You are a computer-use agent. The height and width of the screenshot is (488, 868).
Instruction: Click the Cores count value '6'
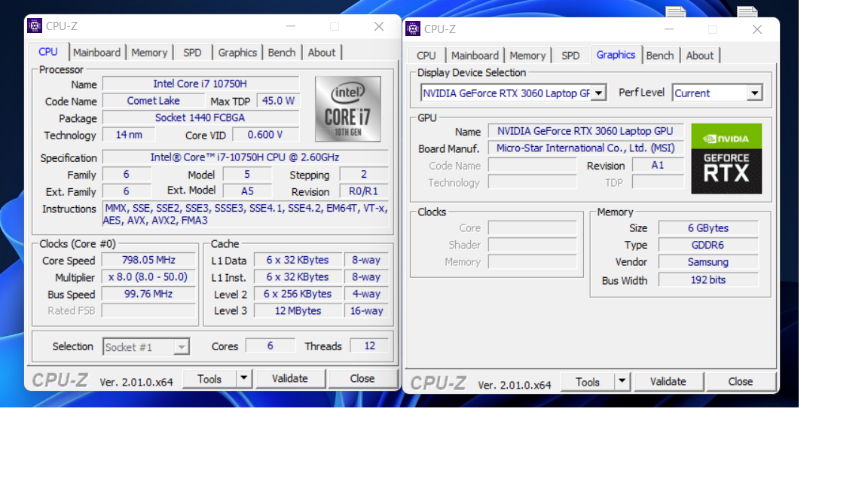pos(270,346)
